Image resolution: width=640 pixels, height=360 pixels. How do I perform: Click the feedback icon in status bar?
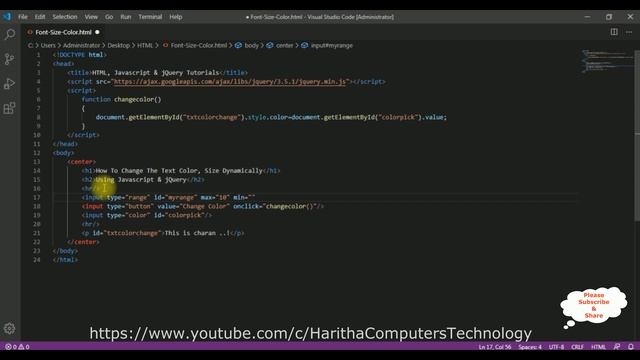click(617, 347)
